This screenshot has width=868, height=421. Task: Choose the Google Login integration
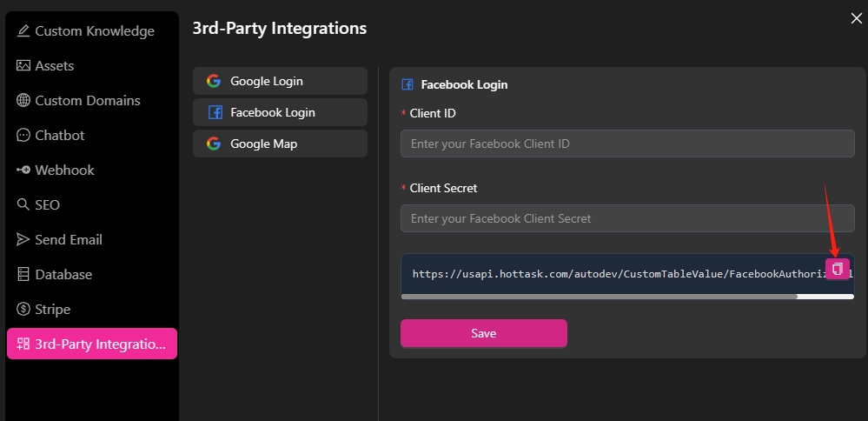280,81
